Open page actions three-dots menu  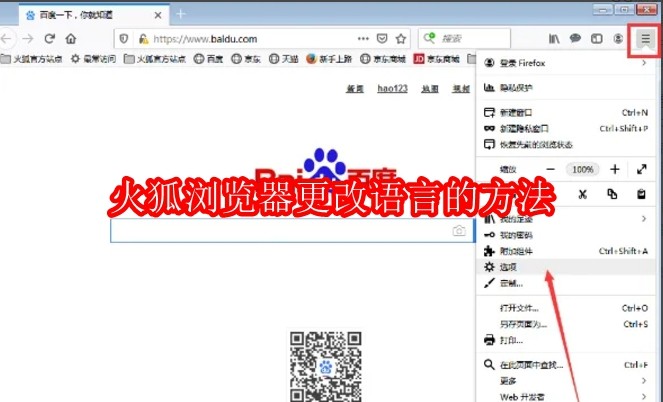click(x=363, y=39)
